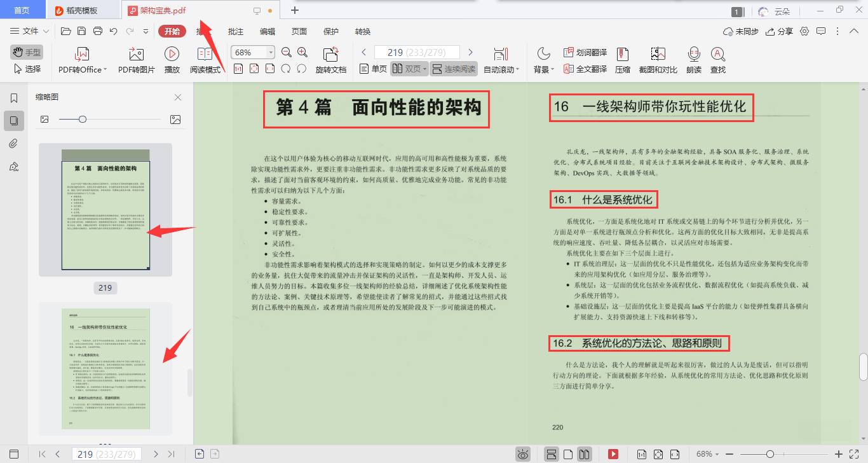
Task: Switch to the 稻壳模板 tab
Action: click(82, 10)
